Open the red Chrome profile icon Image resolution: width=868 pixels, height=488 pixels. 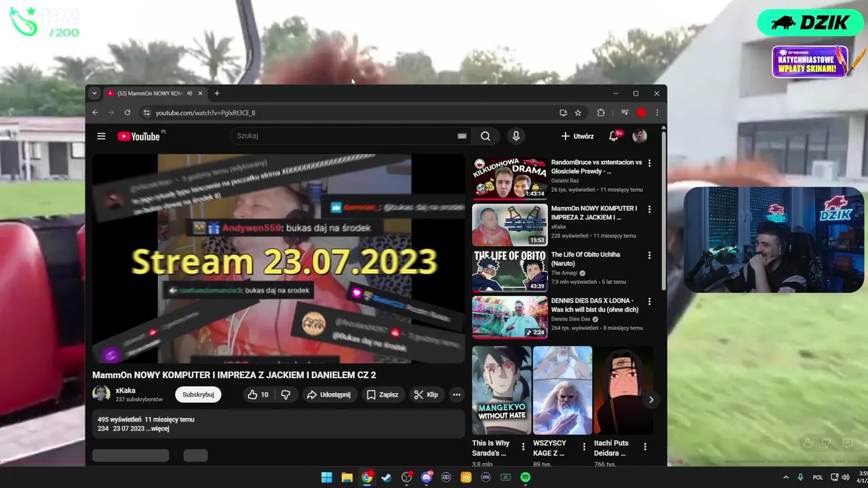click(641, 113)
